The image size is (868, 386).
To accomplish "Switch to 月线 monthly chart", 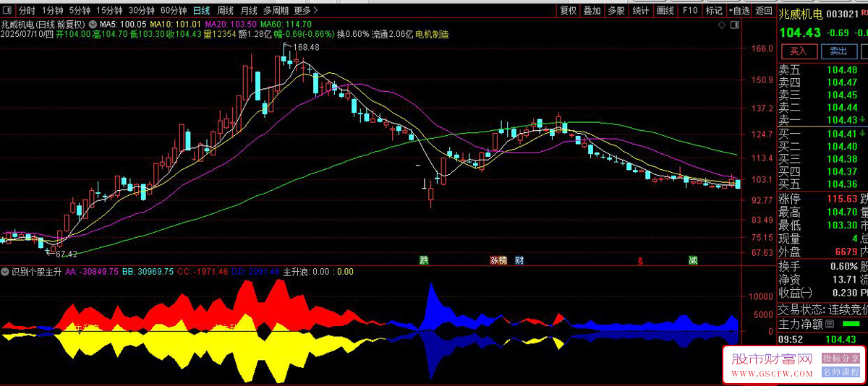I will (248, 11).
